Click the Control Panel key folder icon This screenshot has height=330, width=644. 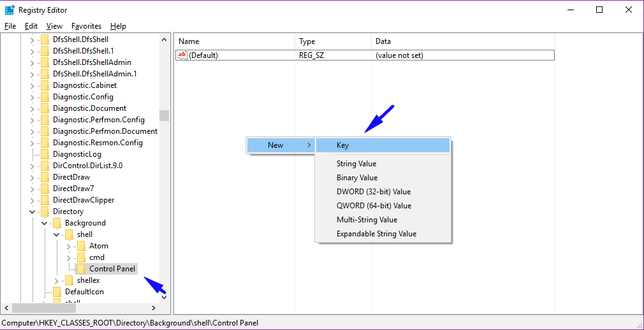click(81, 269)
